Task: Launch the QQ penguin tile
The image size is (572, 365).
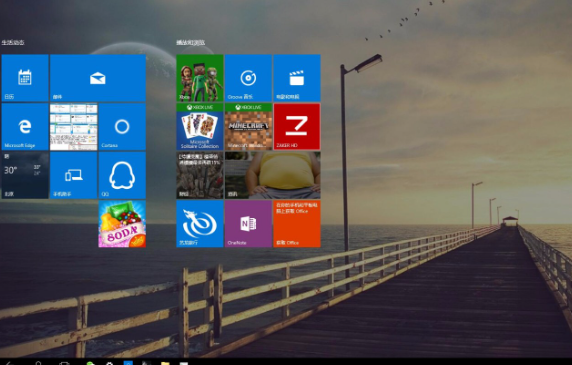Action: tap(122, 175)
